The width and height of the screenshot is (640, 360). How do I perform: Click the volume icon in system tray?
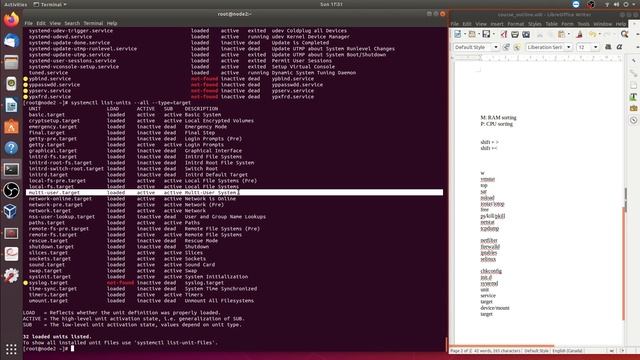tap(616, 4)
